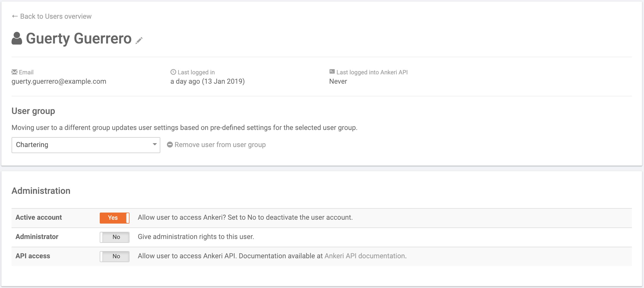Click the user profile silhouette icon
Viewport: 644px width, 288px height.
coord(17,39)
